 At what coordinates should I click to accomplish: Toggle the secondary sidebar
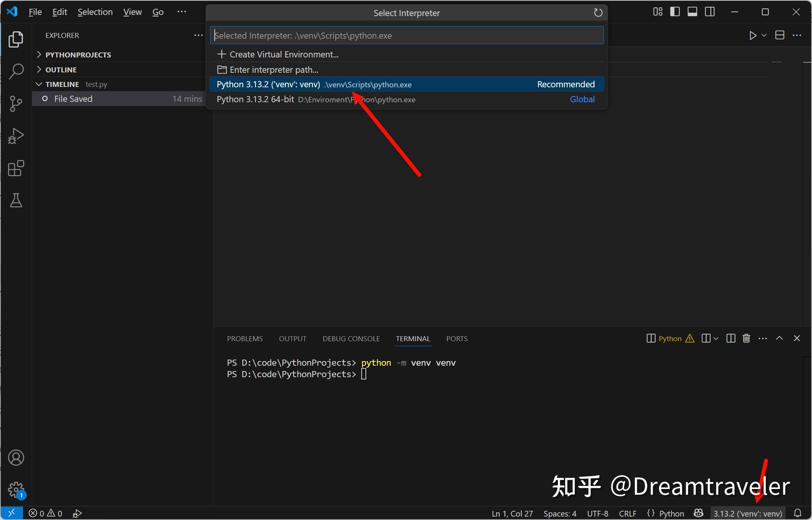[709, 11]
